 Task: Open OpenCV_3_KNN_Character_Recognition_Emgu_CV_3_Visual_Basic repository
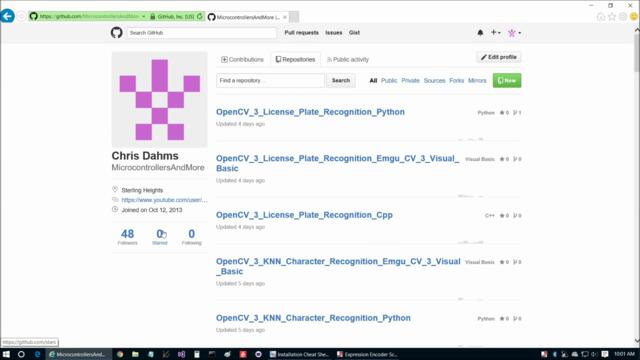338,266
